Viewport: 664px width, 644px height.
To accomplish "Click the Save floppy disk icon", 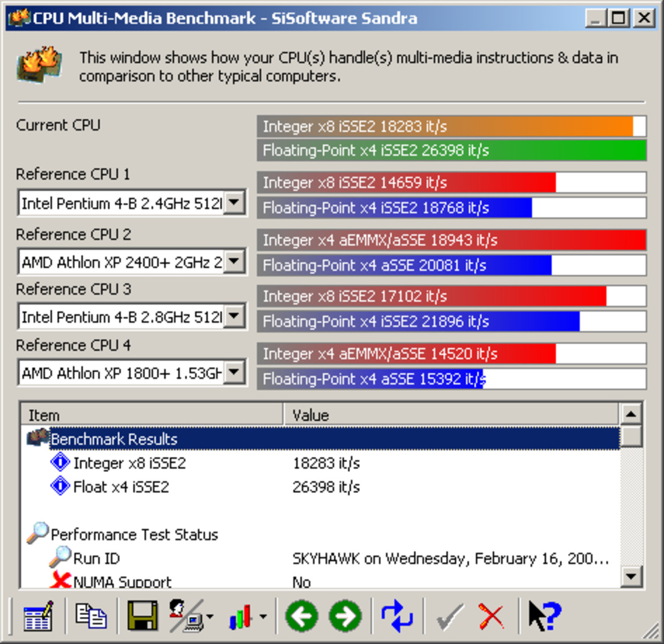I will pos(142,616).
